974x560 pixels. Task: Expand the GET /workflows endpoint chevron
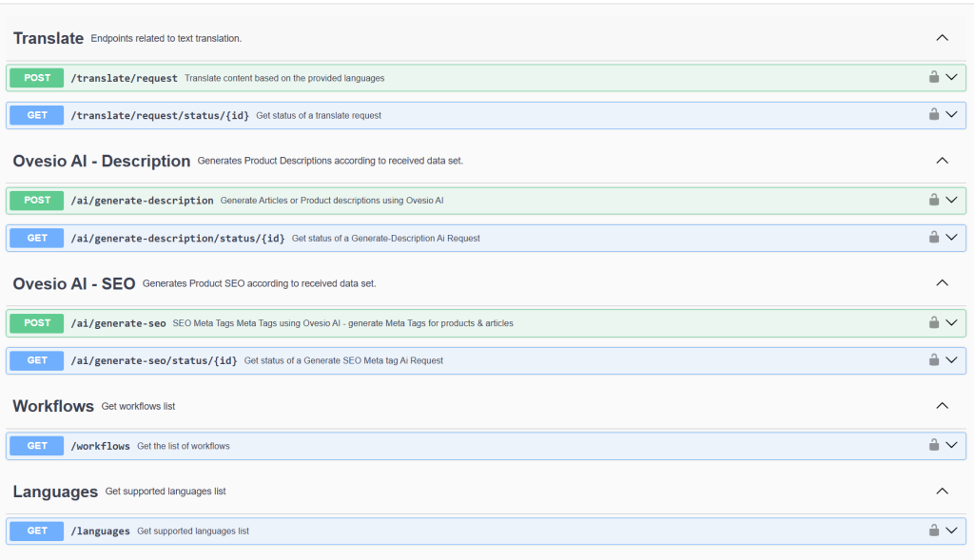951,445
